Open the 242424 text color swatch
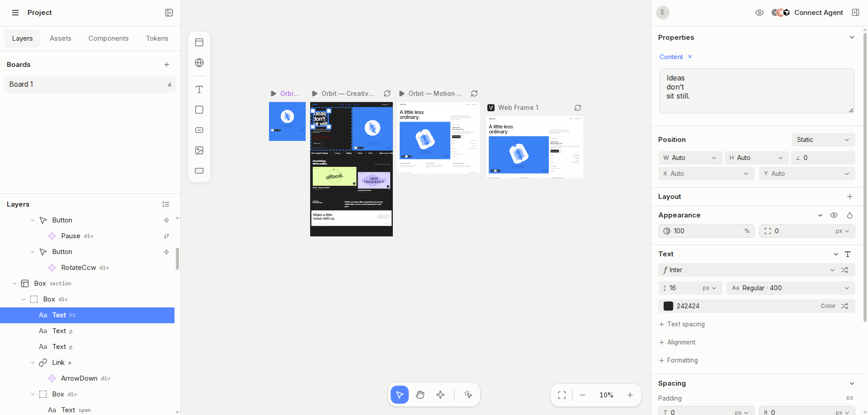 (x=668, y=306)
